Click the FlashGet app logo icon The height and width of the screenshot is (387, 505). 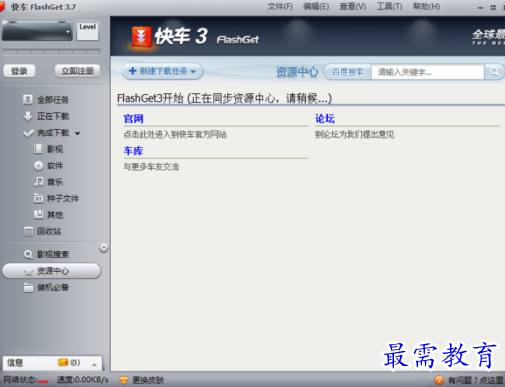[x=2, y=6]
